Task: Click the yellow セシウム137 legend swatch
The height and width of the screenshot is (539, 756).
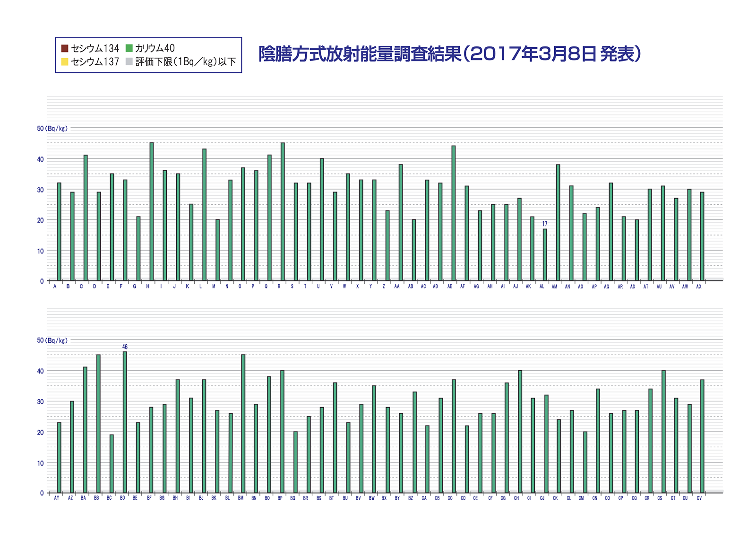Action: 65,61
